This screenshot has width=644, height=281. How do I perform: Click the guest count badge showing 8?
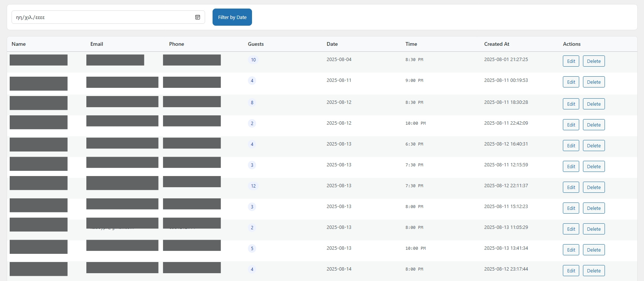[252, 102]
